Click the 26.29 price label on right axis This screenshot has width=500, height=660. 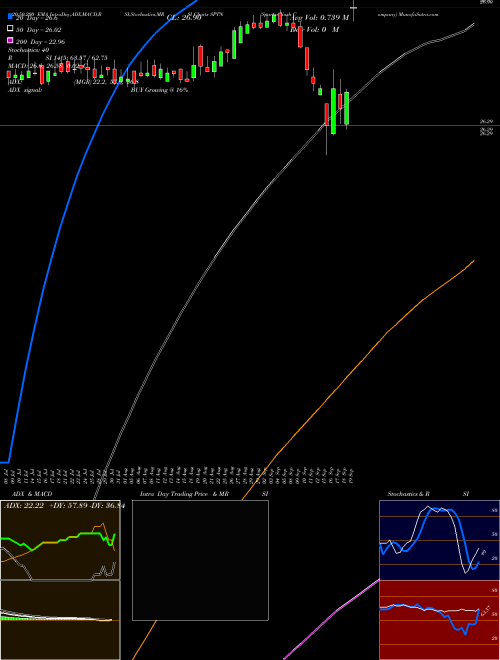[487, 122]
